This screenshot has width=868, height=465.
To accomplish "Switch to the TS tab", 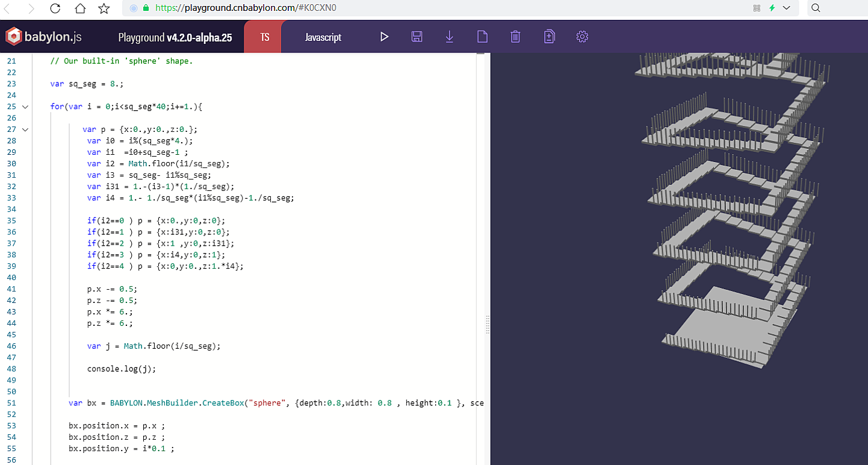I will pos(263,36).
